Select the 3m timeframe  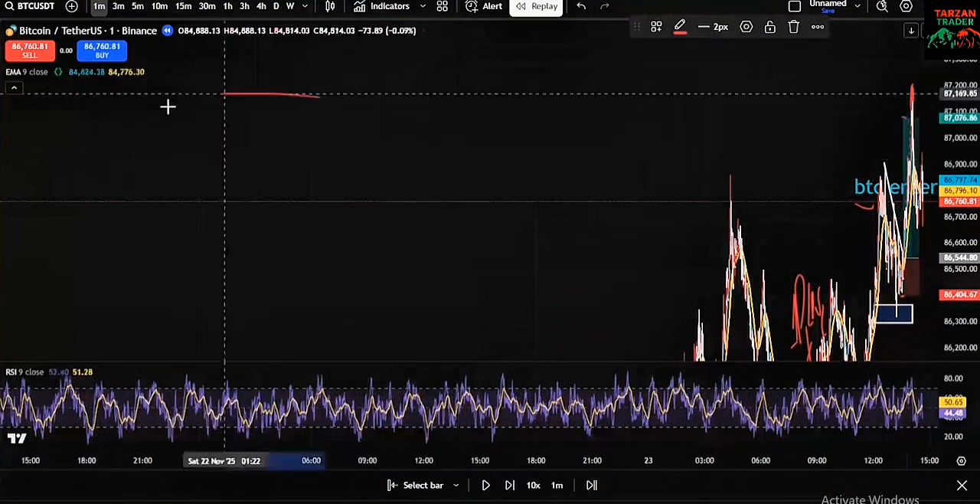click(x=118, y=6)
